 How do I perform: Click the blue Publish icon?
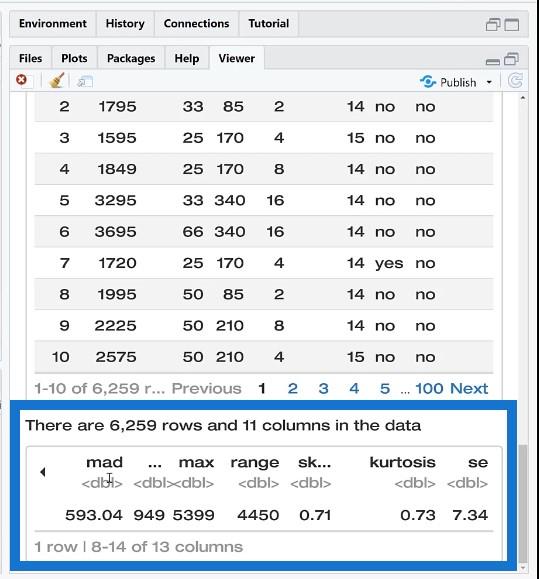pos(428,81)
